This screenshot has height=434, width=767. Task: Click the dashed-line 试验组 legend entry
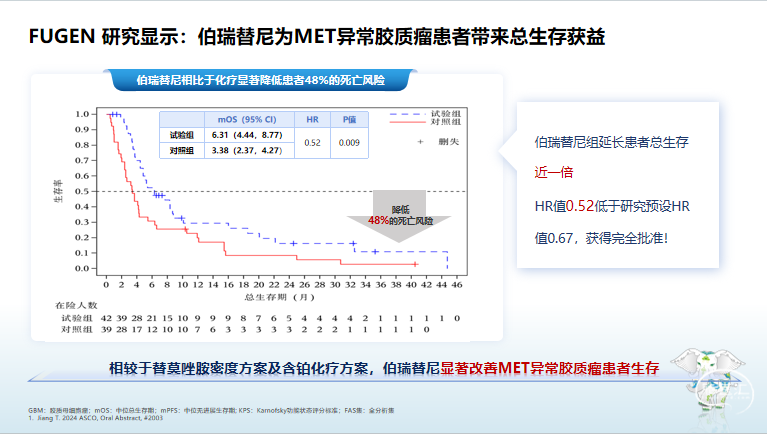click(425, 114)
